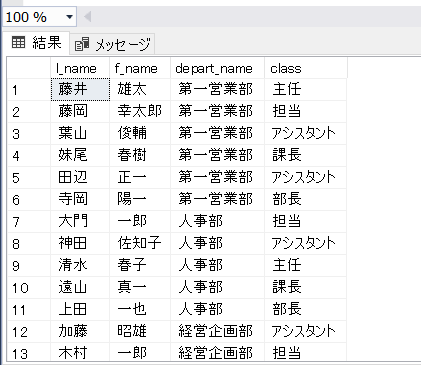Click 第一営業部 in row 6
This screenshot has height=365, width=421.
pyautogui.click(x=216, y=199)
